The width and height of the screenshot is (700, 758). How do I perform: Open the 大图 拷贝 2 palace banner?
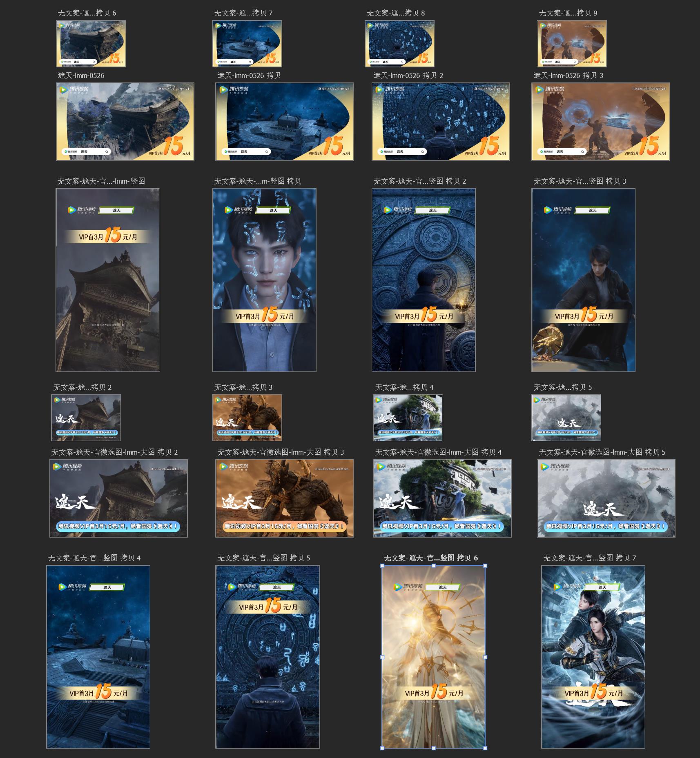pos(118,498)
